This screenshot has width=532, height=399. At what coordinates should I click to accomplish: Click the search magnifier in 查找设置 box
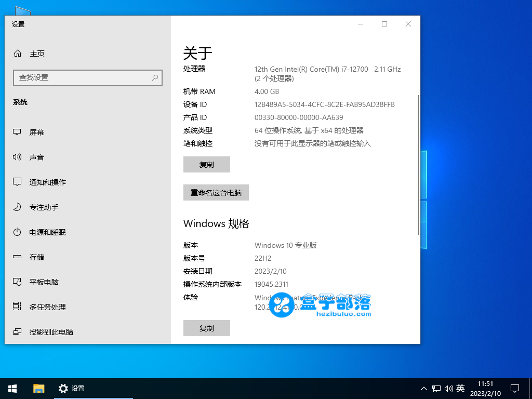click(x=155, y=78)
